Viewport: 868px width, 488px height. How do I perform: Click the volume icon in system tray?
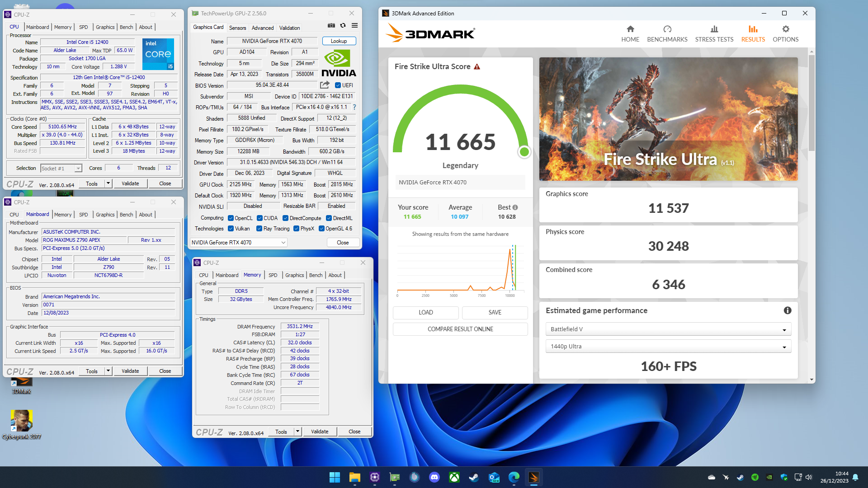pos(809,477)
